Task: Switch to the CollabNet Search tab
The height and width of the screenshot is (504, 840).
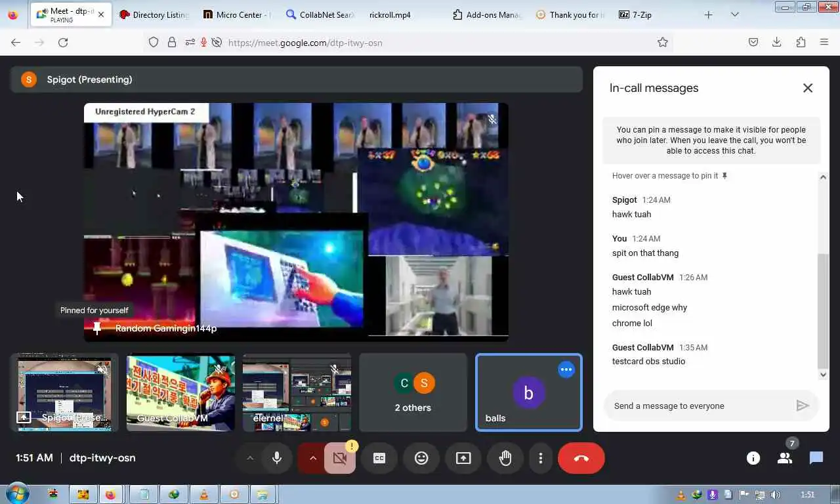Action: [320, 14]
